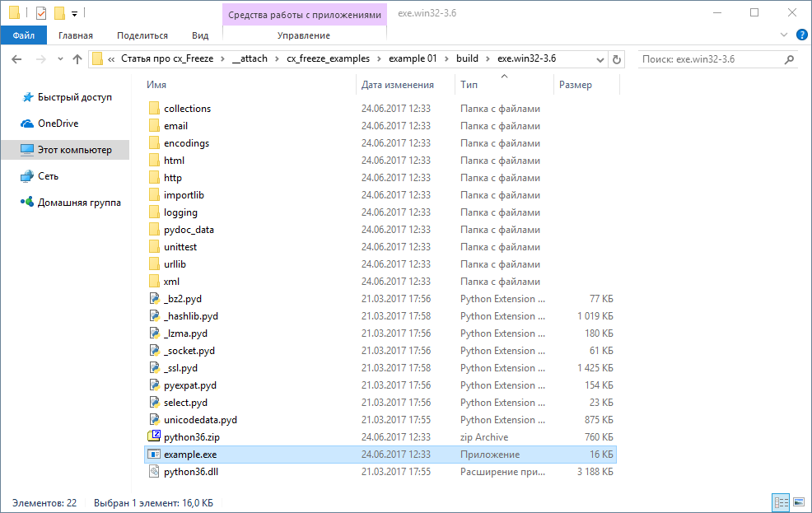This screenshot has width=812, height=513.
Task: Click the python36.dll file icon
Action: coord(154,472)
